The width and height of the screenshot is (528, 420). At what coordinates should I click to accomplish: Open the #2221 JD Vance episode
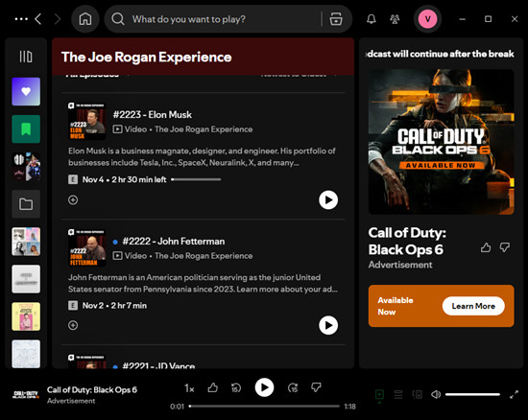pyautogui.click(x=158, y=365)
